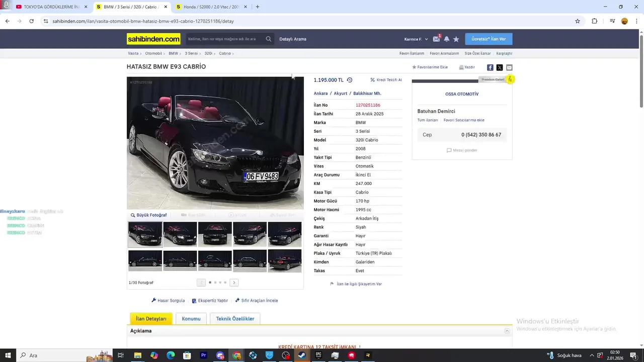Open Task View on the taskbar
This screenshot has width=644, height=362.
pos(121,355)
